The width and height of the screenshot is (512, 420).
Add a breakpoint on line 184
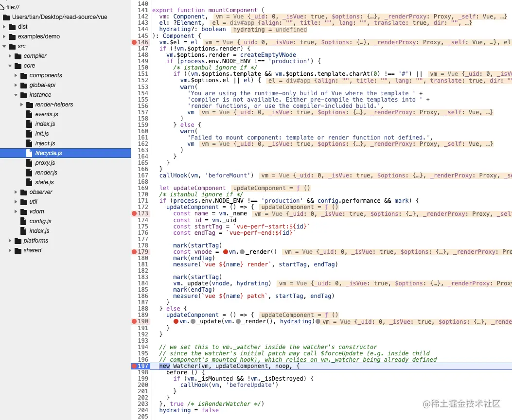[142, 283]
